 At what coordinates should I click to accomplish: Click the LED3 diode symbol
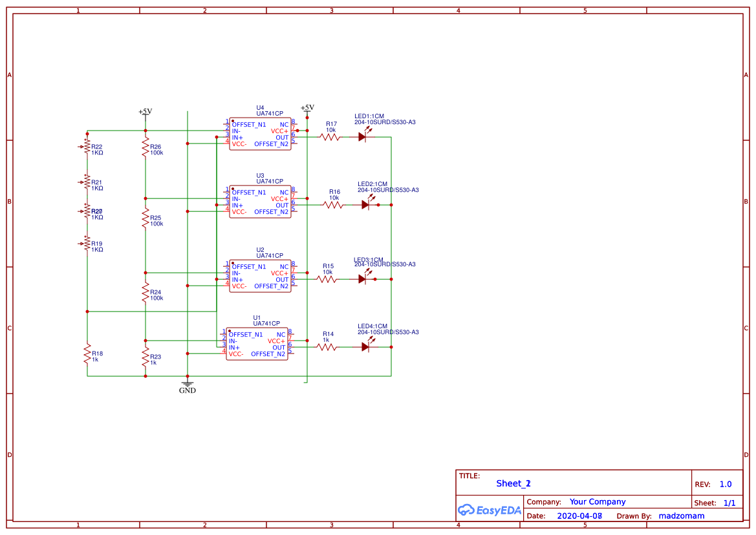[x=363, y=279]
